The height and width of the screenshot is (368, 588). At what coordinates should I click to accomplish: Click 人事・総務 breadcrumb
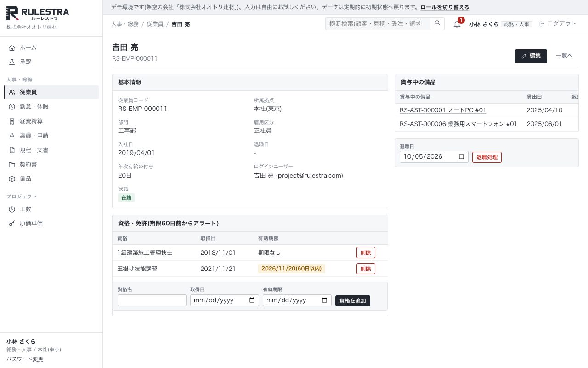125,24
